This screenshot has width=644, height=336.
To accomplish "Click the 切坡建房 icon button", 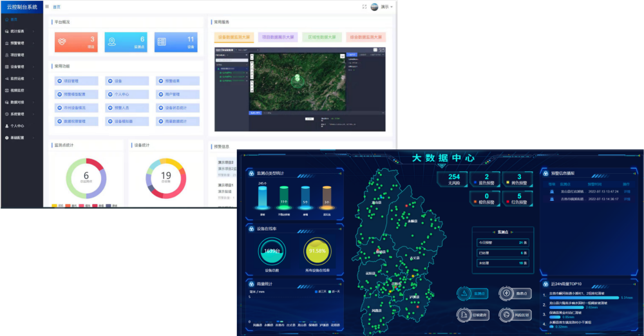I will pyautogui.click(x=472, y=315).
